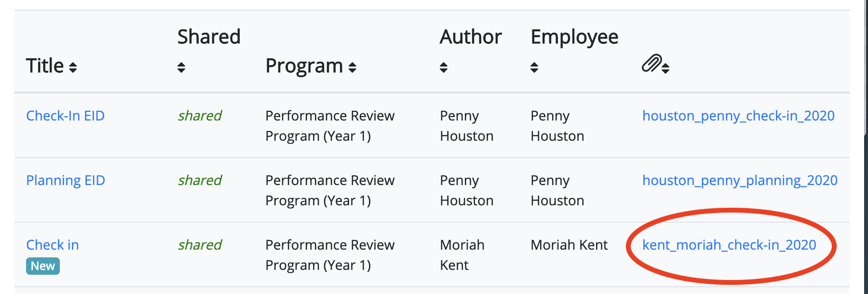The image size is (868, 294).
Task: Click the Program column header text
Action: (x=304, y=66)
